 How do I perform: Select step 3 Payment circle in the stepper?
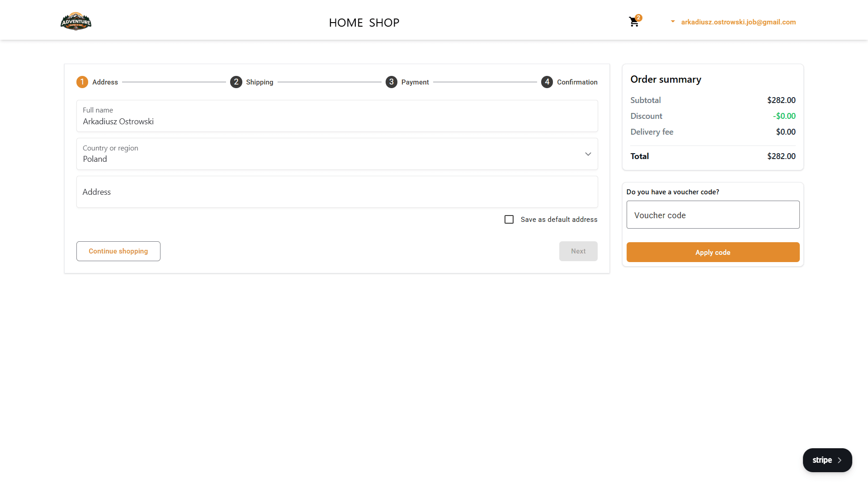click(391, 82)
